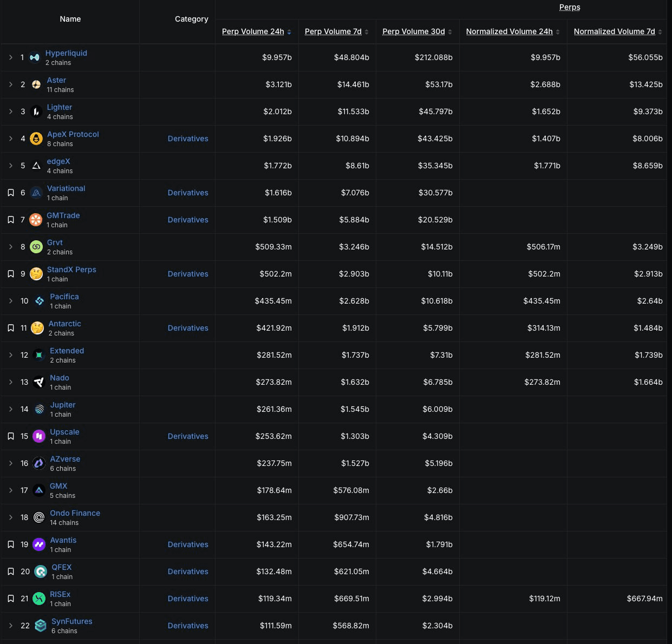Image resolution: width=672 pixels, height=644 pixels.
Task: Expand the SynFutures row
Action: 10,626
